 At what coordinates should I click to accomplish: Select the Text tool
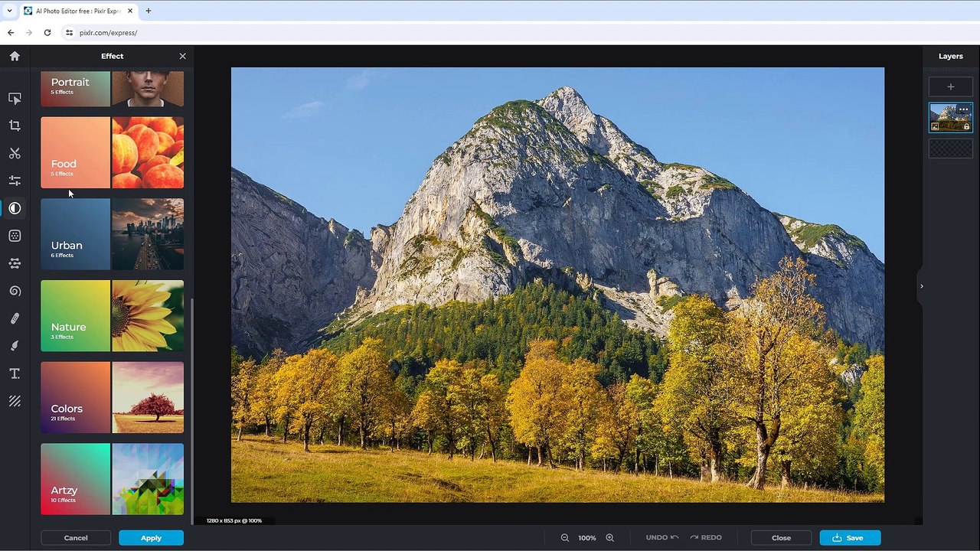click(15, 373)
